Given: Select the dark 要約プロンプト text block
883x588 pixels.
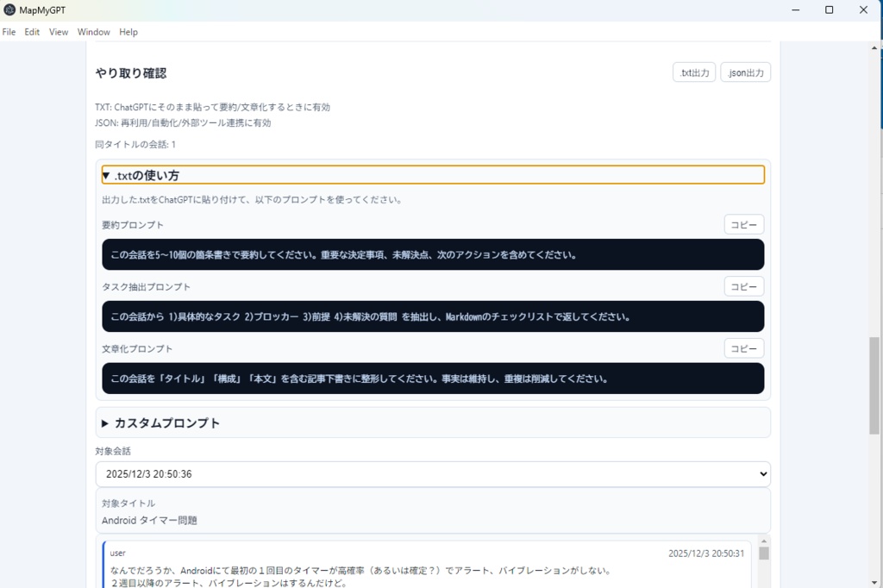Looking at the screenshot, I should (x=431, y=254).
